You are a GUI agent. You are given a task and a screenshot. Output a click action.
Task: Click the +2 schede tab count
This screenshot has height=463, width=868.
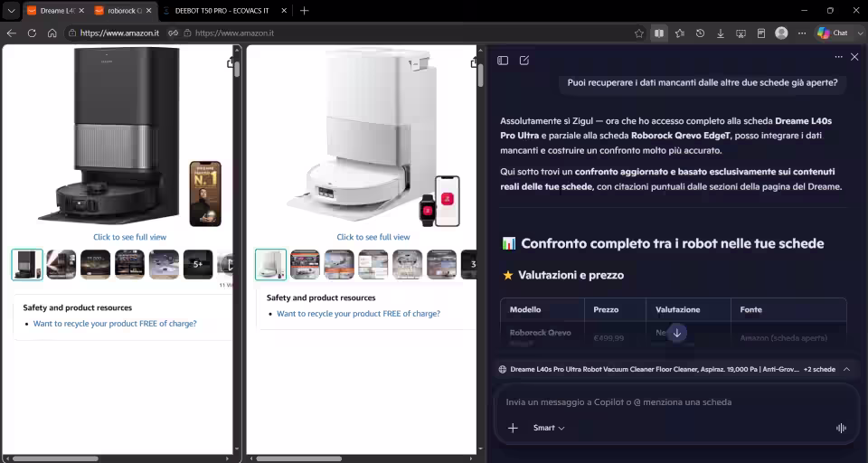click(819, 369)
